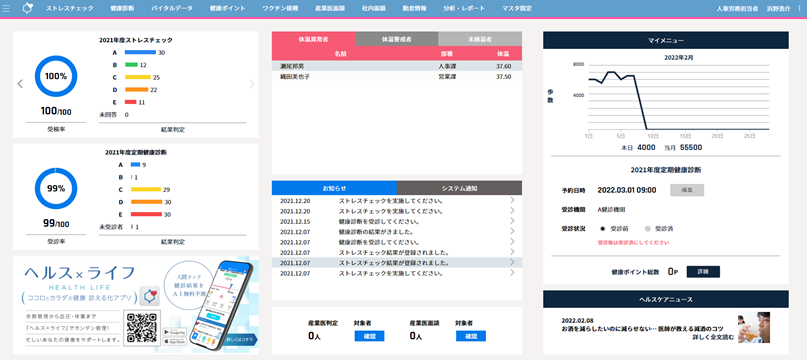Screen dimensions: 807x360
Task: Click 編集 button next to reservation date
Action: pyautogui.click(x=687, y=190)
